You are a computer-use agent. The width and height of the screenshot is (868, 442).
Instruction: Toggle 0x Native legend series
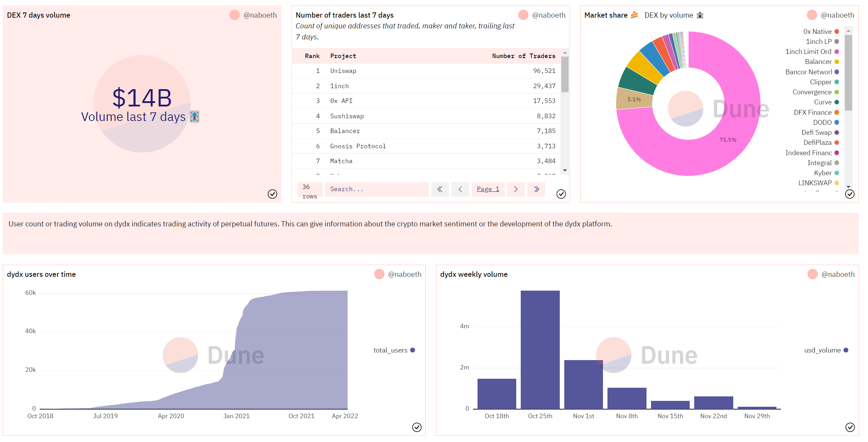[x=821, y=31]
